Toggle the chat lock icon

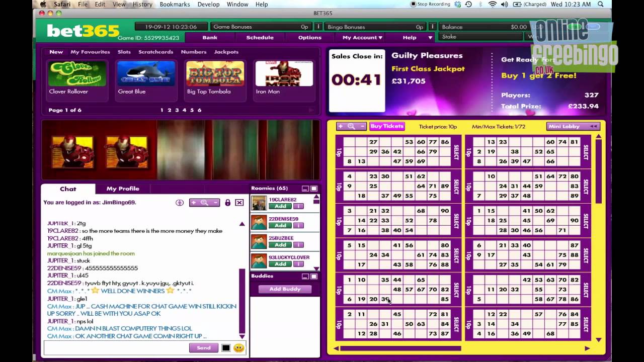(228, 203)
